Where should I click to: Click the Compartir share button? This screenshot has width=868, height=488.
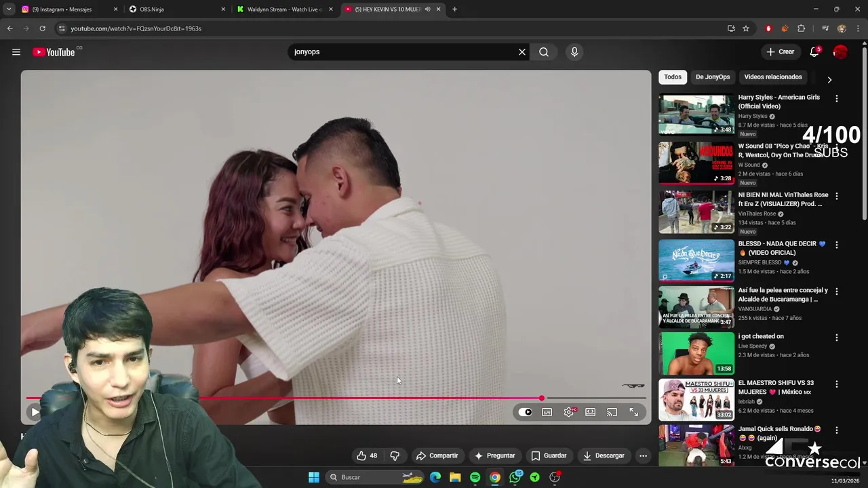click(437, 455)
